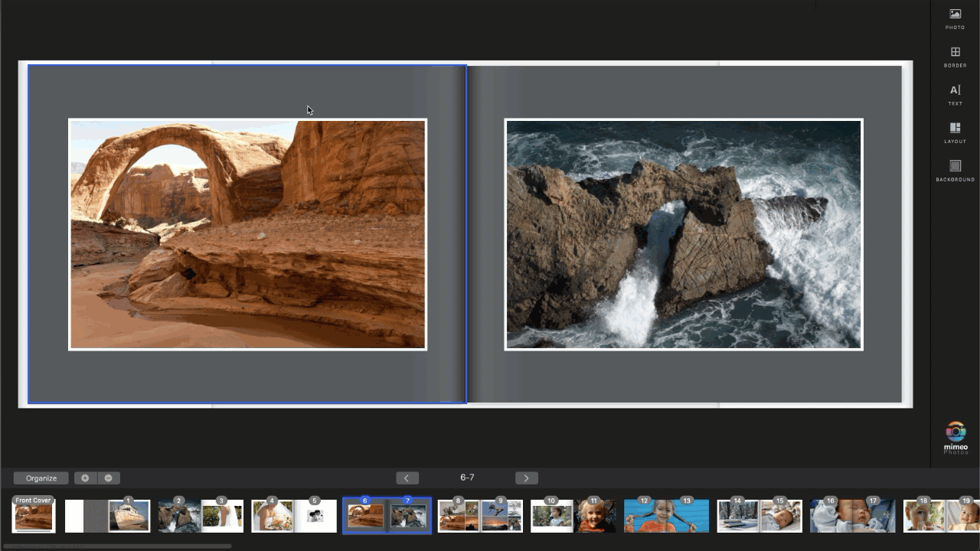Screen dimensions: 980x551
Task: Select the page 16 thumbnail
Action: 832,516
